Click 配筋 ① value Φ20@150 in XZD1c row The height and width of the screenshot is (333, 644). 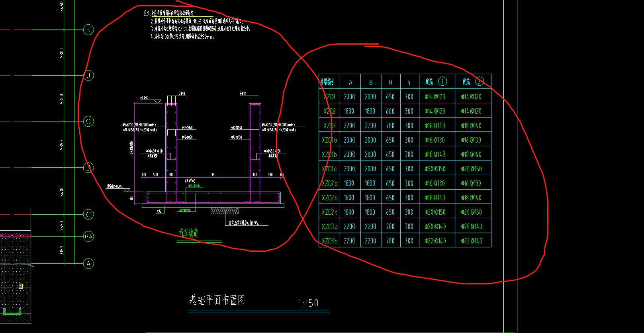pos(435,169)
